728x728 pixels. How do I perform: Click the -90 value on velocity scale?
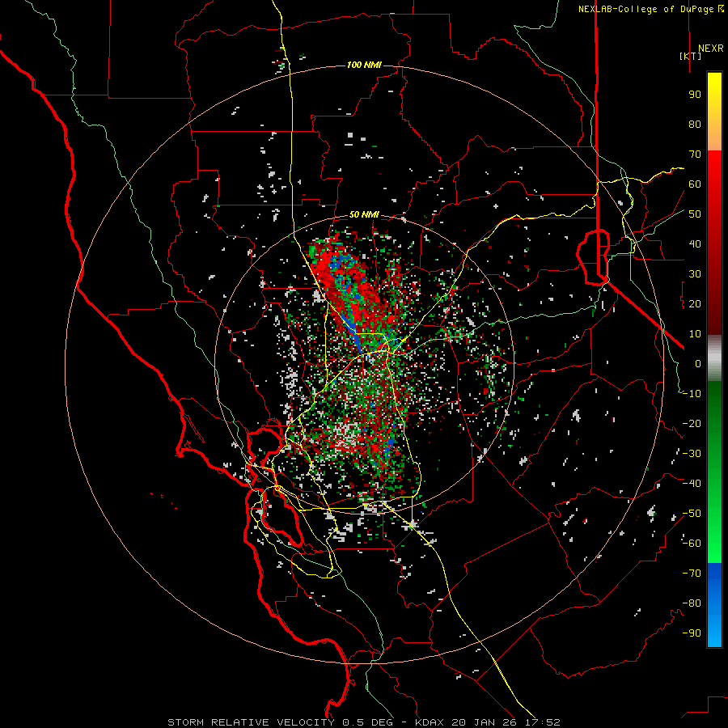(x=692, y=633)
